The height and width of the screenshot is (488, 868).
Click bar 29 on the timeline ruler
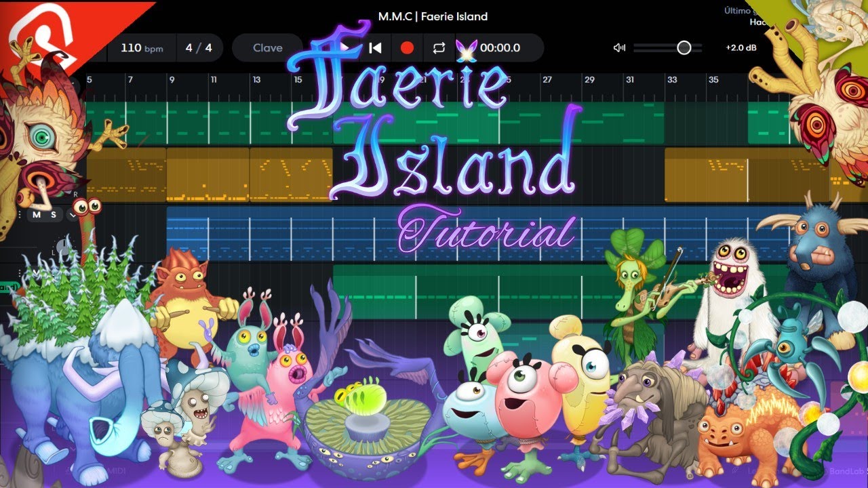(x=589, y=80)
